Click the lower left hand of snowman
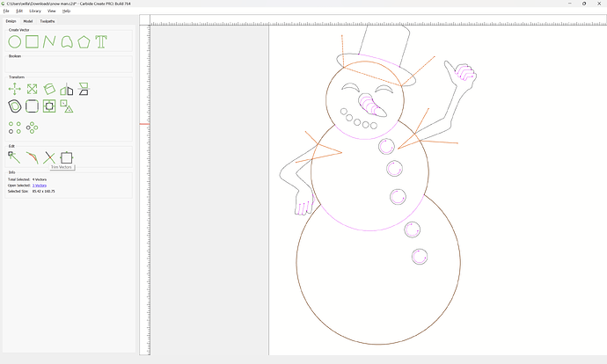The height and width of the screenshot is (364, 607). tap(304, 204)
